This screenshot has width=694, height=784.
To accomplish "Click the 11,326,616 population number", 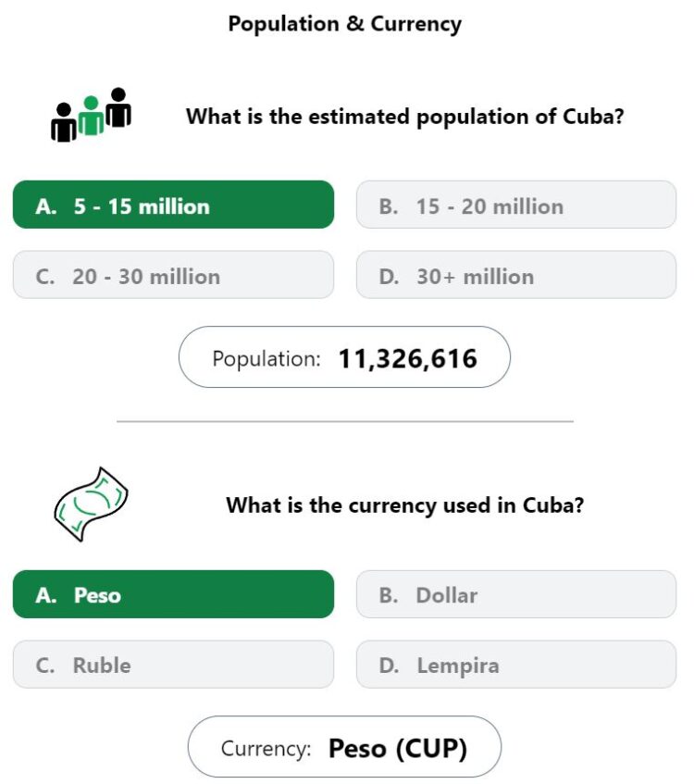I will (407, 358).
